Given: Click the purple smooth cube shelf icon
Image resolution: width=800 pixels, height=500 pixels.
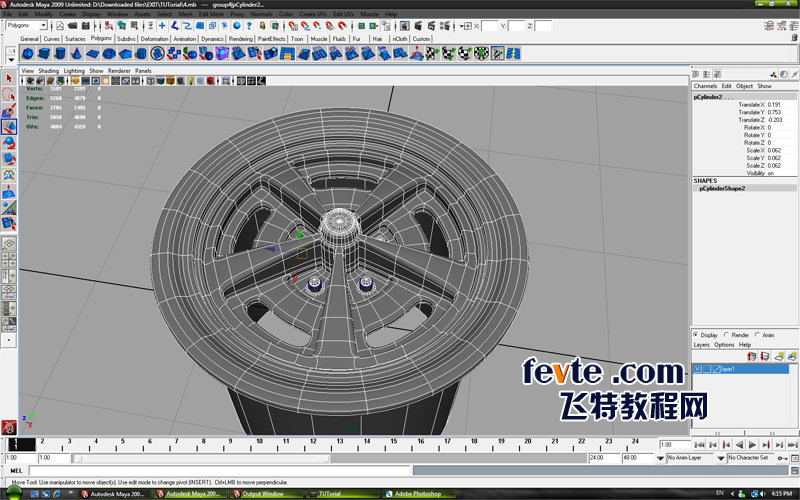Looking at the screenshot, I should (x=222, y=53).
